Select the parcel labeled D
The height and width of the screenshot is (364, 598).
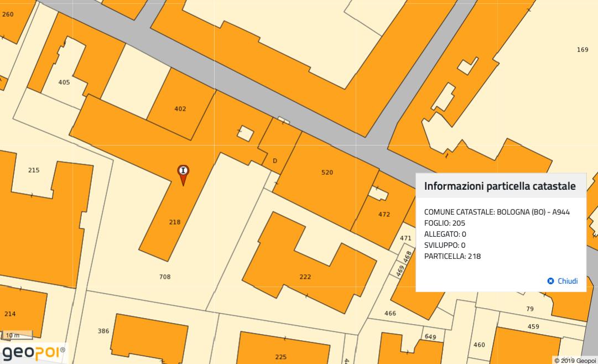point(275,161)
